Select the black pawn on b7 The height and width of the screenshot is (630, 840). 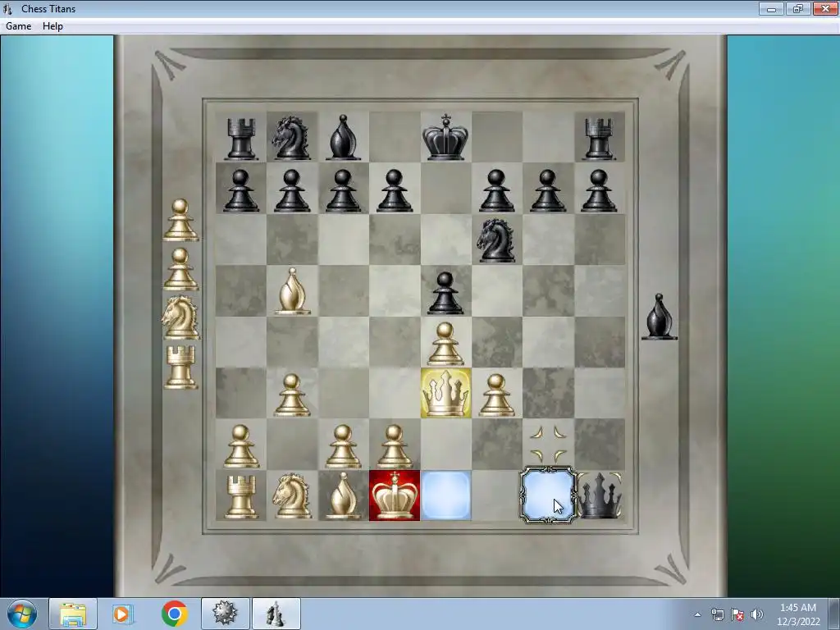(292, 190)
